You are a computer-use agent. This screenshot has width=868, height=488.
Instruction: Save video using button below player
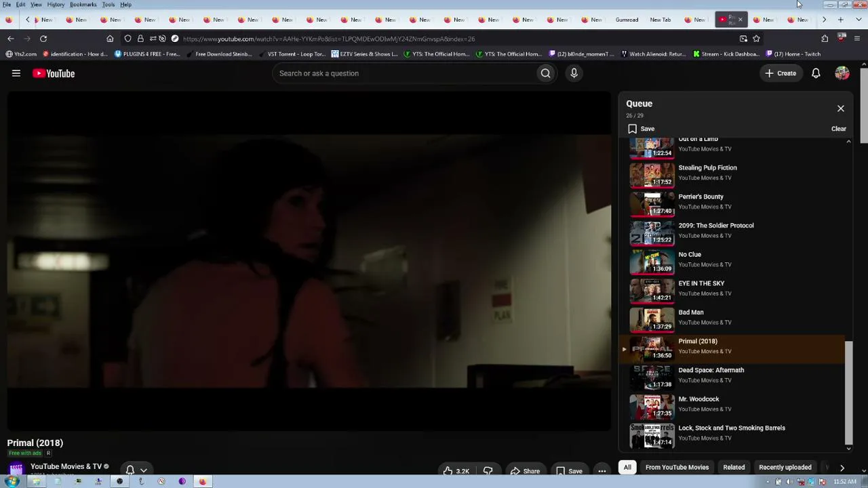(569, 471)
